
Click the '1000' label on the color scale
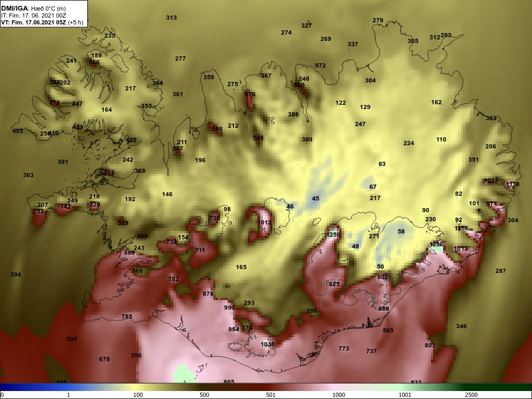(338, 395)
